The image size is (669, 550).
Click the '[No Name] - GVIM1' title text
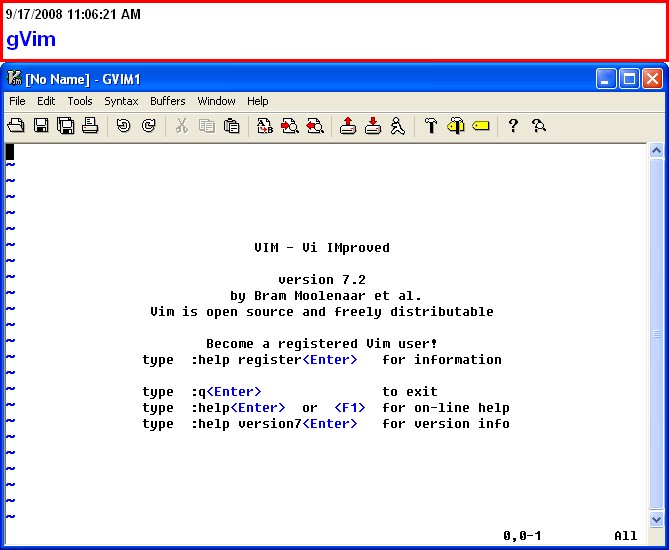point(83,79)
